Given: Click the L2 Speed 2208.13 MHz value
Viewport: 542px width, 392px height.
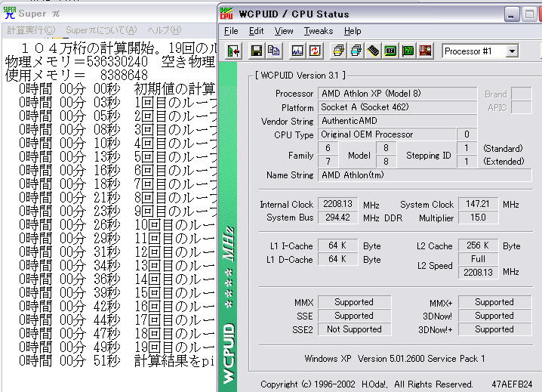Looking at the screenshot, I should (478, 273).
